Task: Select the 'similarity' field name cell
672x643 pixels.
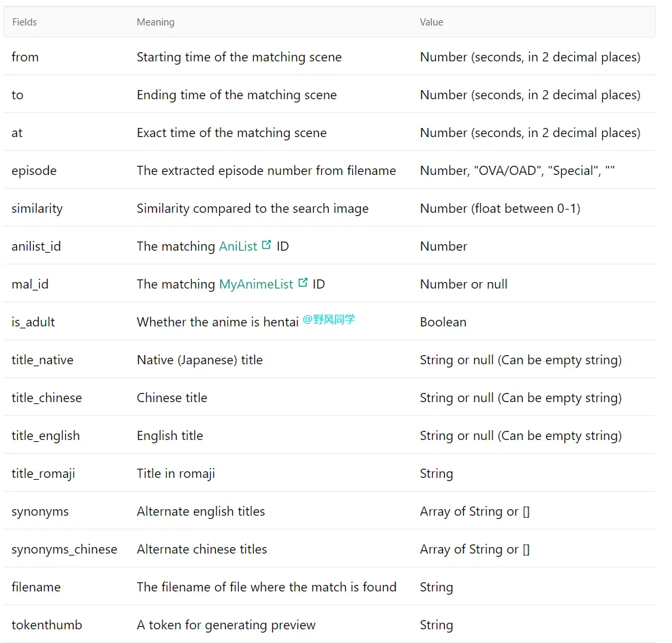Action: click(37, 208)
